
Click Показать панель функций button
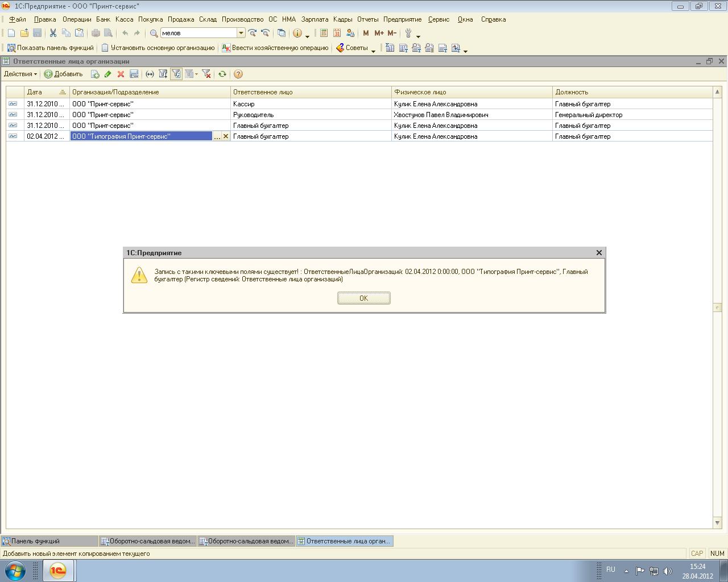(51, 48)
